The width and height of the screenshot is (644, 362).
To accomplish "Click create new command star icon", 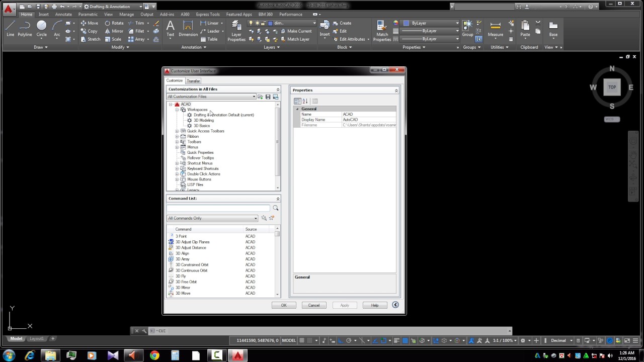I will [272, 218].
